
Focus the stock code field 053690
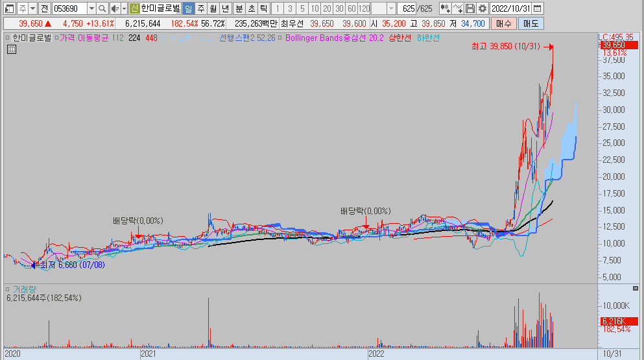[69, 8]
